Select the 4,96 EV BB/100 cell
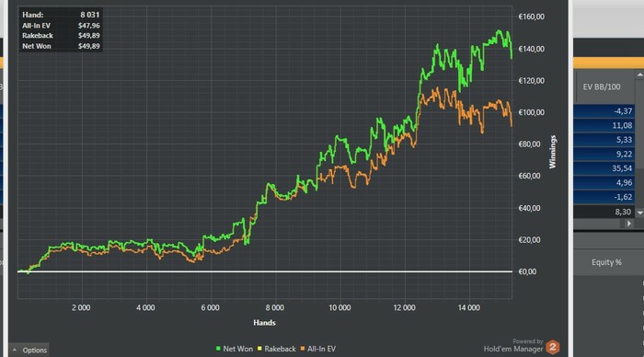The image size is (644, 357). coord(604,183)
